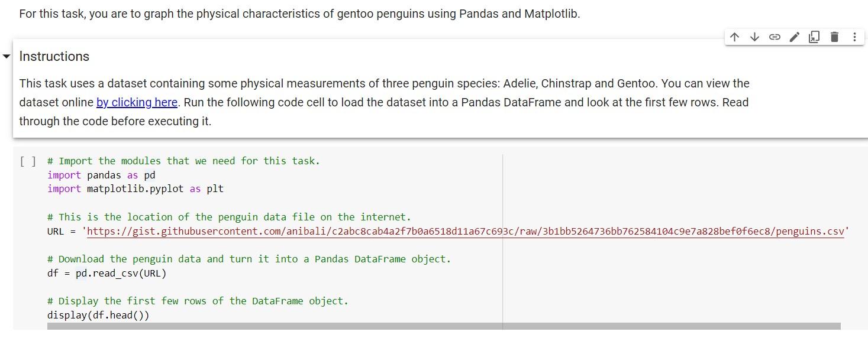
Task: Click the code cell horizontal scrollbar
Action: tap(443, 326)
